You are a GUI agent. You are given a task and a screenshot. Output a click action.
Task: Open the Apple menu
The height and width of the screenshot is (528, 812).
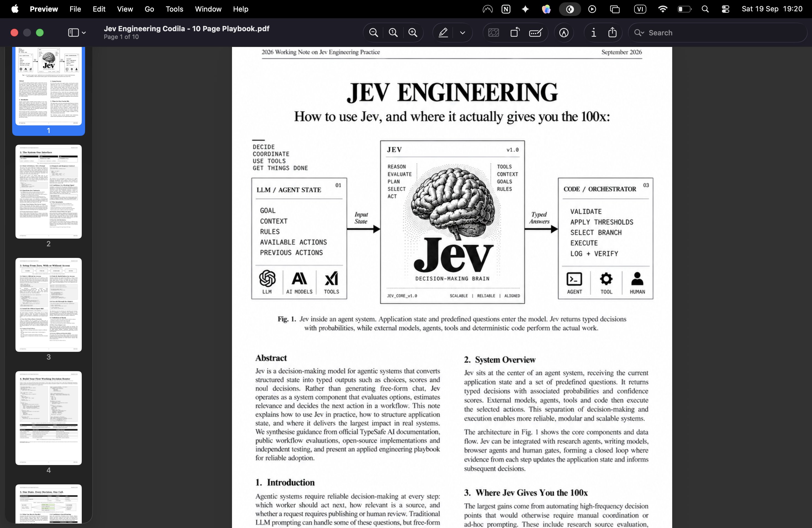(x=15, y=9)
